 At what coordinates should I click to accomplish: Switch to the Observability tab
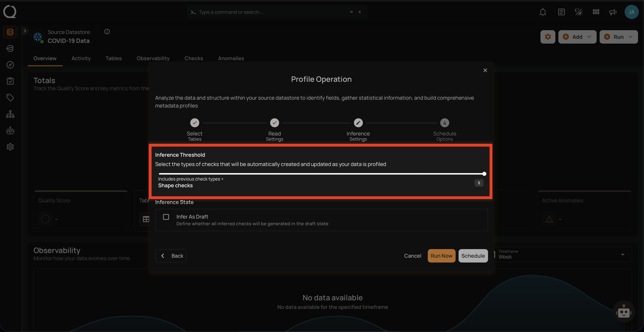(153, 59)
